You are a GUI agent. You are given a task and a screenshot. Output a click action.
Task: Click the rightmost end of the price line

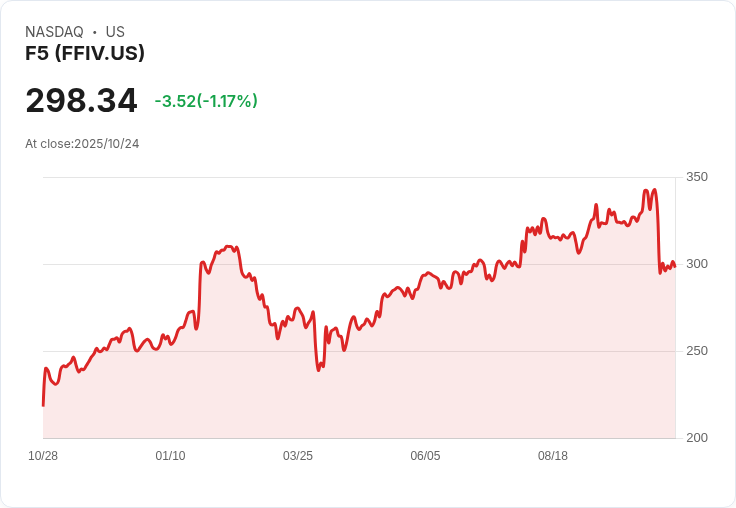click(x=675, y=265)
